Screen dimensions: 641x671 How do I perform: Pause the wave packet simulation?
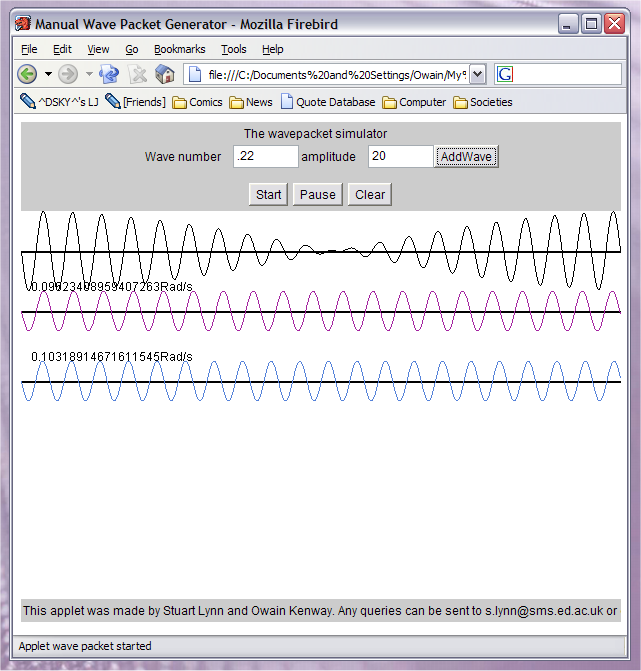[317, 194]
